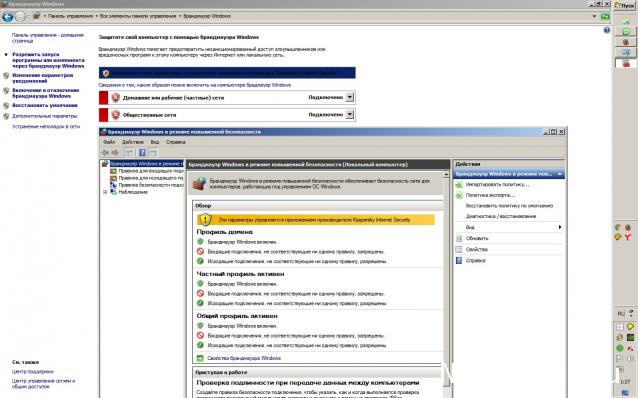Click Политика экспорта action

tap(490, 195)
